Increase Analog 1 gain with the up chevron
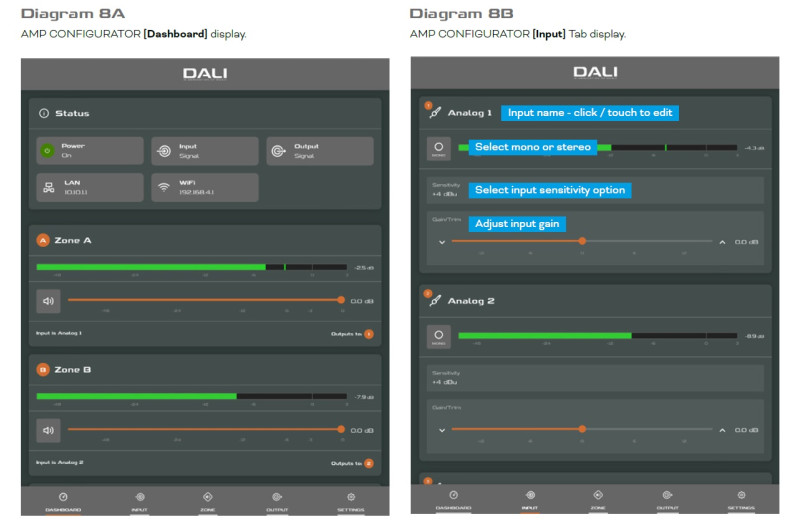The image size is (805, 522). tap(722, 242)
